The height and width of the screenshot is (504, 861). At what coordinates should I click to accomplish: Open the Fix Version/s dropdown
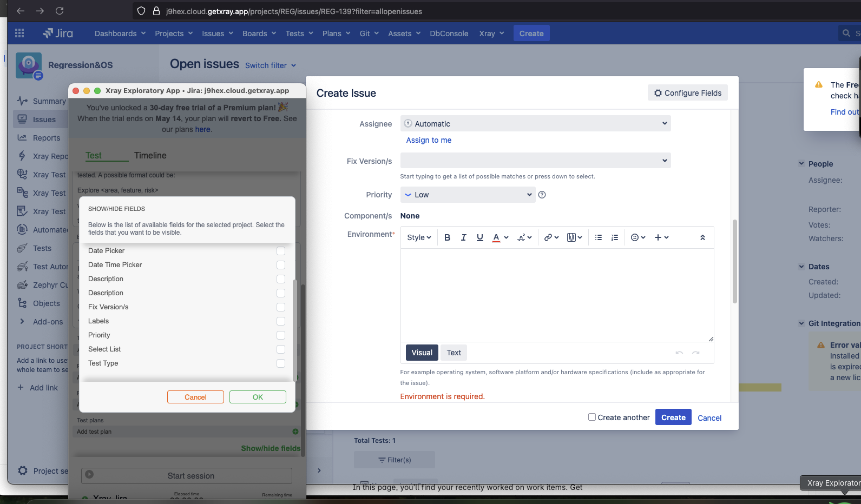click(535, 161)
